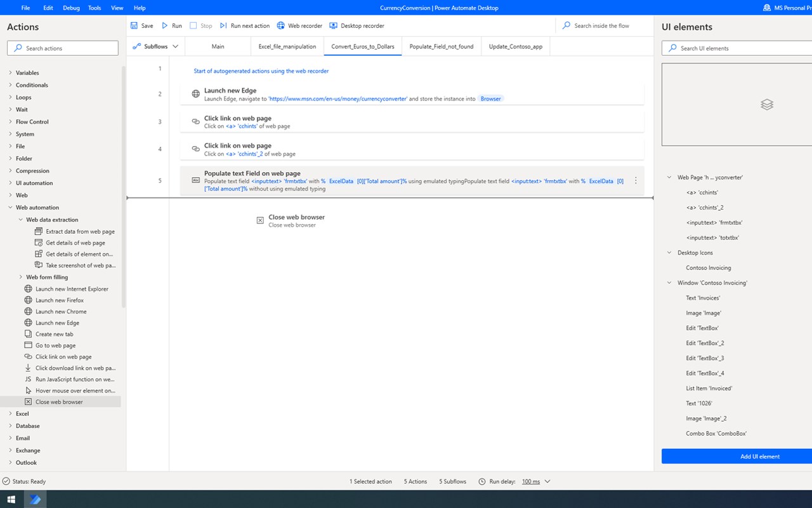The width and height of the screenshot is (812, 508).
Task: Select Launch new Internet Explorer action
Action: tap(66, 289)
